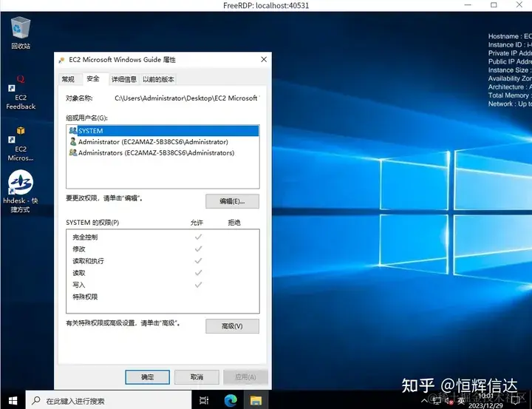Click the 完全控制 permission row
Viewport: 532px width, 409px height.
pos(163,237)
